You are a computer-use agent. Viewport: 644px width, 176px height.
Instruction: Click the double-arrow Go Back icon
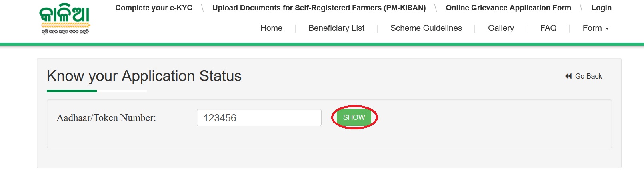click(568, 76)
